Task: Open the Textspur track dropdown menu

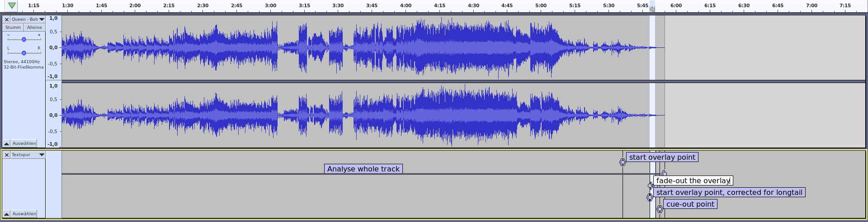Action: pos(42,155)
